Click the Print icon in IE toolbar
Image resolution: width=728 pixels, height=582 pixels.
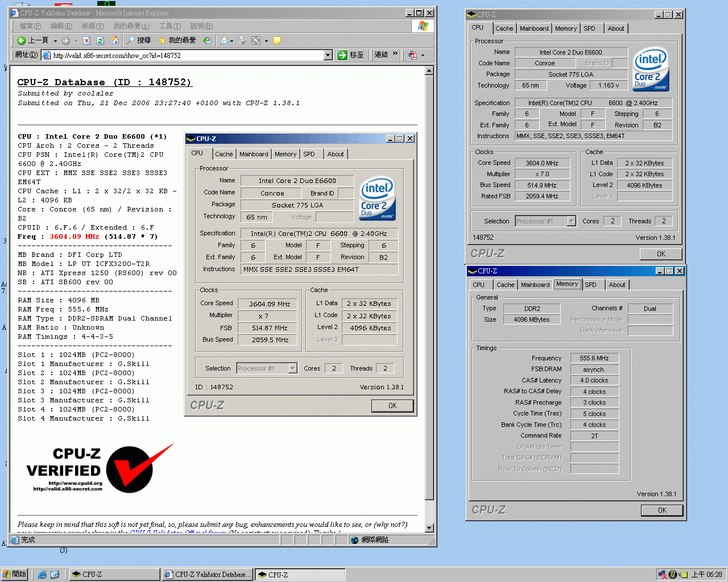pos(242,40)
